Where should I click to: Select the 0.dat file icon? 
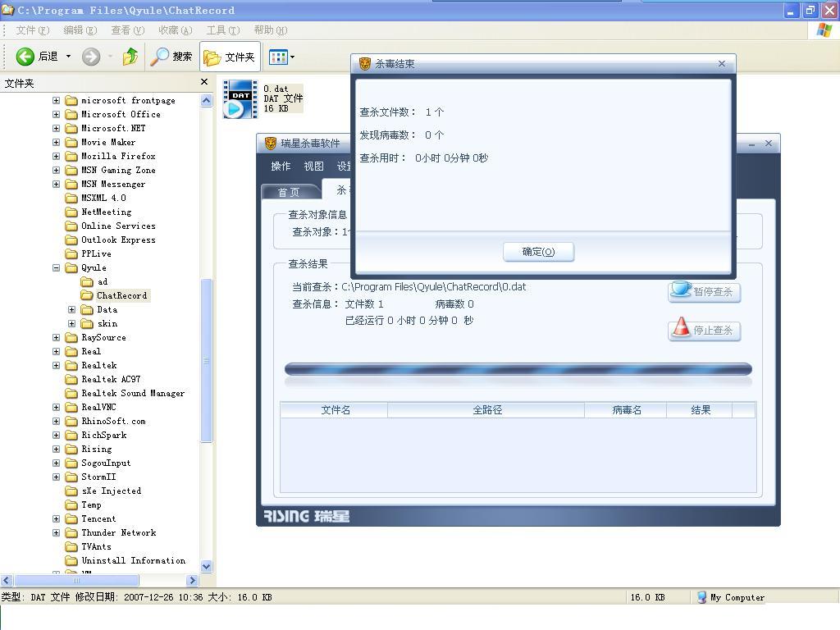coord(240,98)
